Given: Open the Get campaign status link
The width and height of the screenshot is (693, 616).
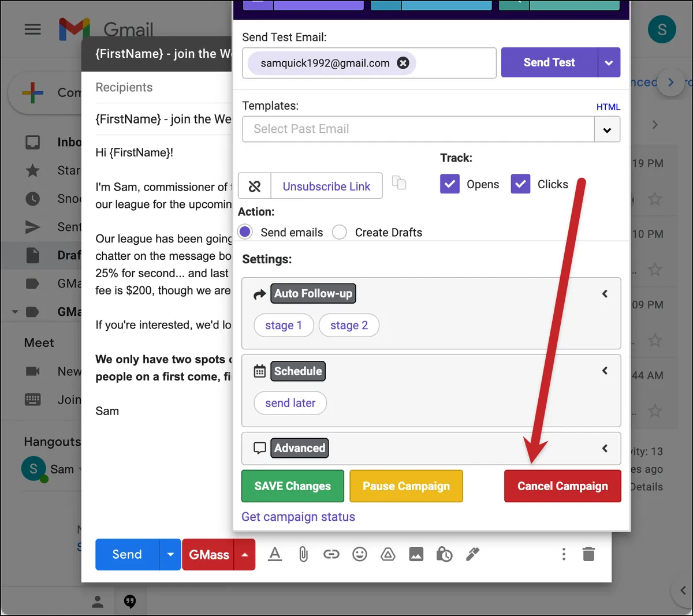Looking at the screenshot, I should click(x=298, y=517).
